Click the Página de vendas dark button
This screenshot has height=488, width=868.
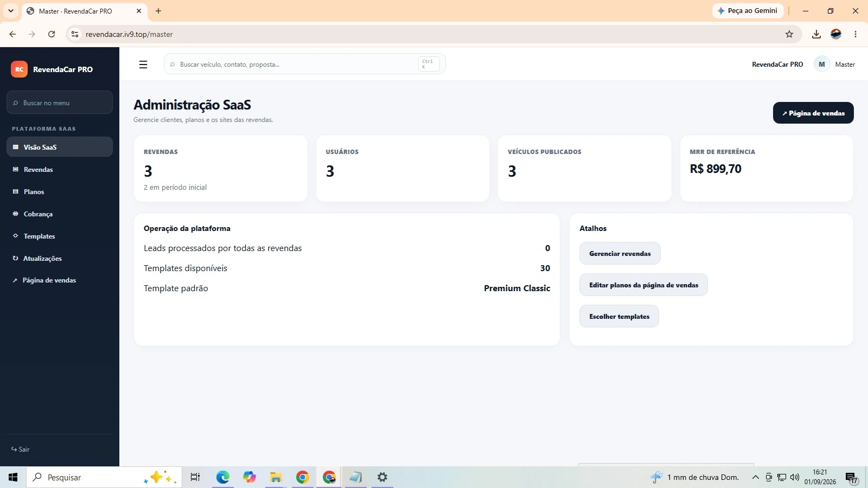click(813, 113)
